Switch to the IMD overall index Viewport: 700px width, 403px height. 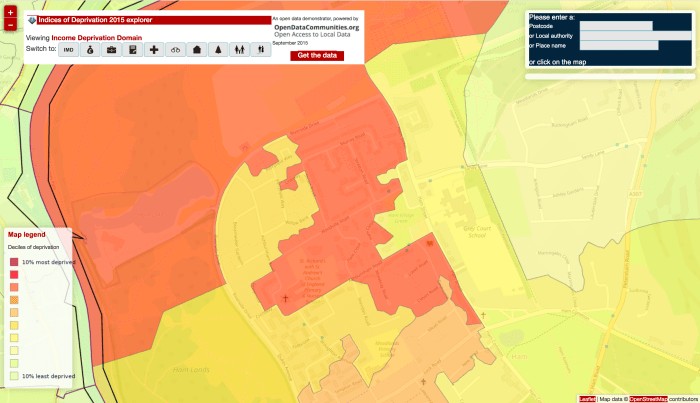pos(68,49)
